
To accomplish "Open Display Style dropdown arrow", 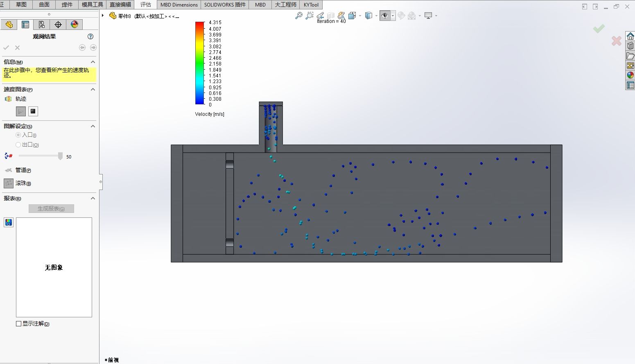I will 376,16.
